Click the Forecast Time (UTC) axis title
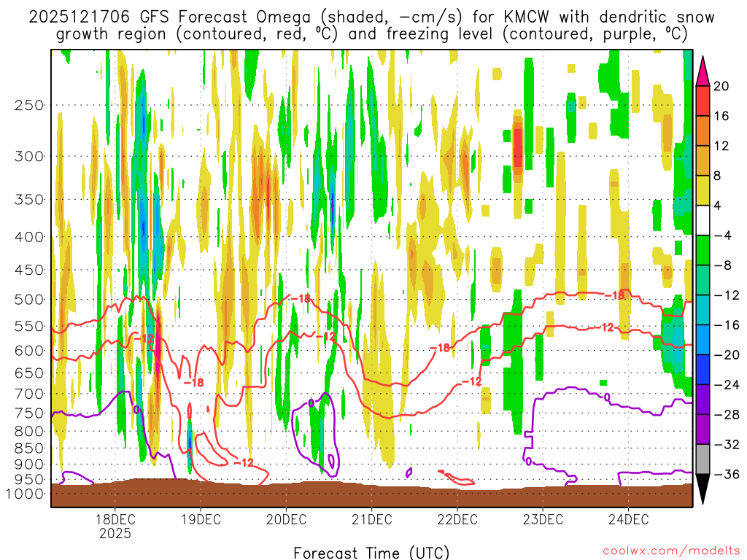Image resolution: width=747 pixels, height=560 pixels. tap(371, 552)
